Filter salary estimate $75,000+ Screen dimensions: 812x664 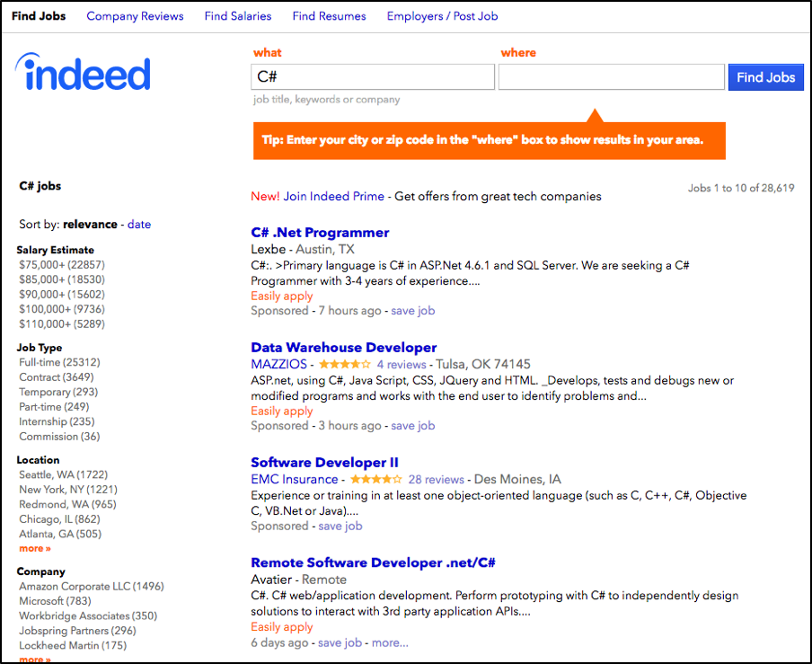point(62,265)
